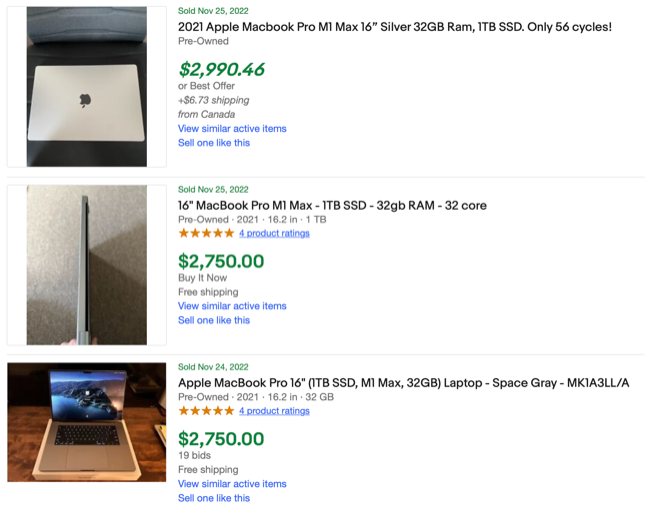This screenshot has width=650, height=516.
Task: Open '4 product ratings' for the 32 core listing
Action: 274,233
